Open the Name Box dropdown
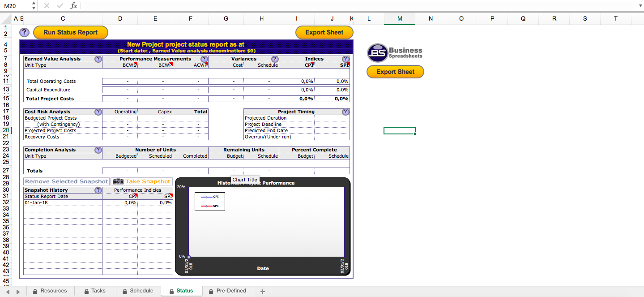The image size is (644, 297). point(33,6)
